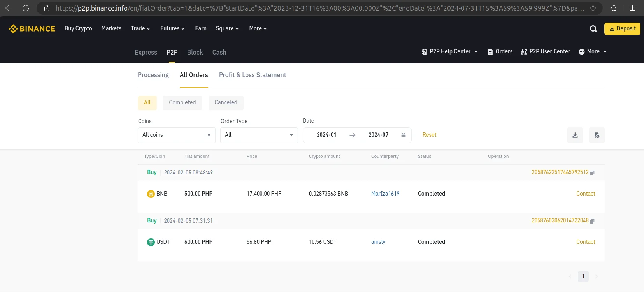The width and height of the screenshot is (644, 303).
Task: Open the Order Type dropdown
Action: (x=259, y=135)
